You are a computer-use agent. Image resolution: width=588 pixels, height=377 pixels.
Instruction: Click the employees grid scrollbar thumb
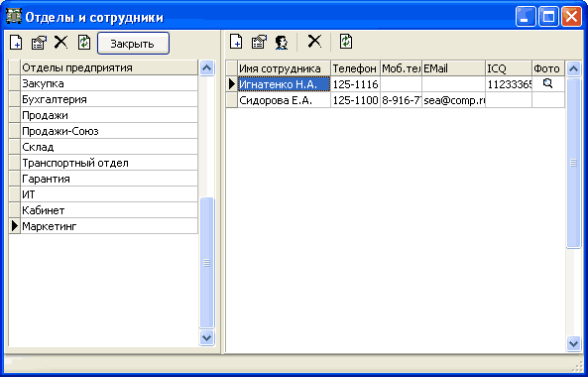pyautogui.click(x=573, y=163)
